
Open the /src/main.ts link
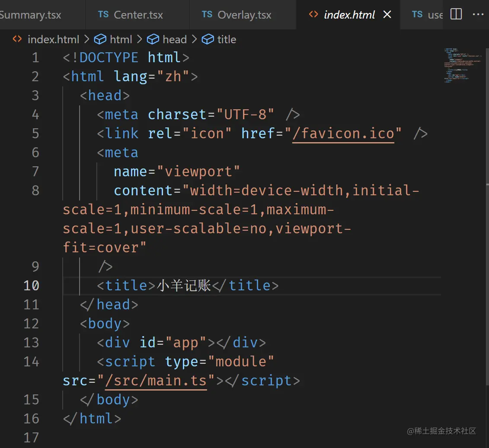[x=156, y=381]
